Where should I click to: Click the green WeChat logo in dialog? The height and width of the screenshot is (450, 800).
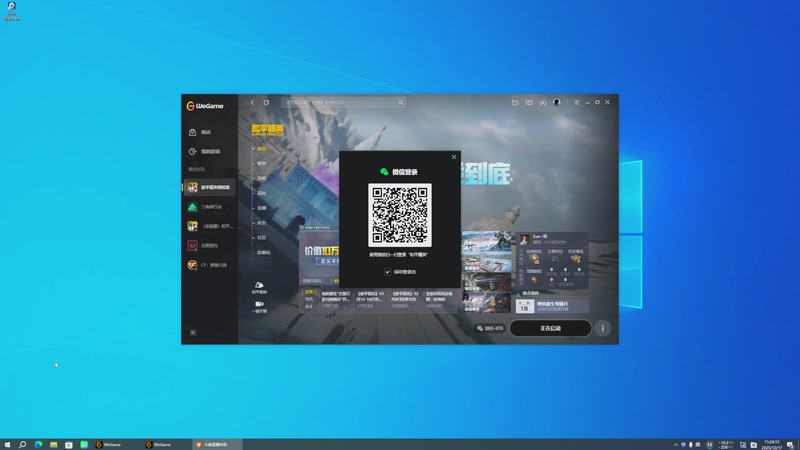click(384, 172)
